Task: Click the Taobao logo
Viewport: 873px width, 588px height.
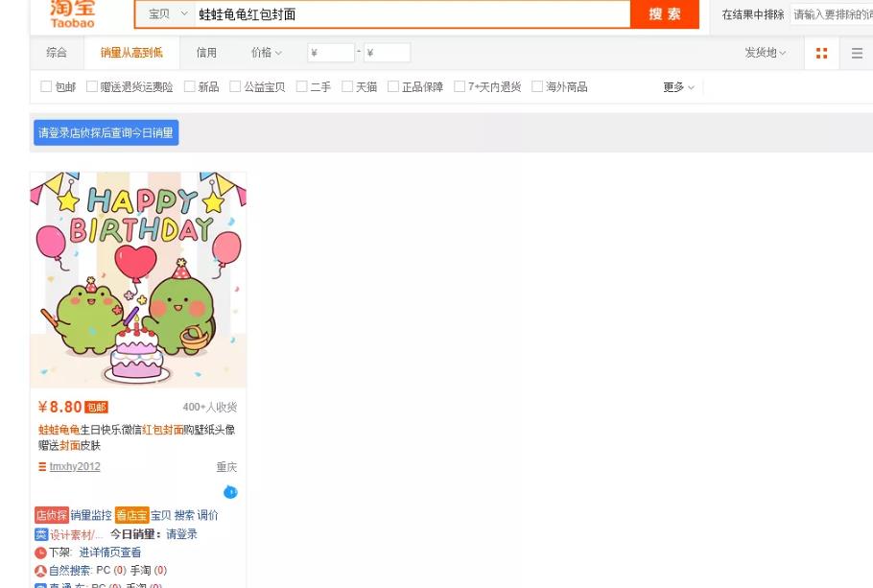Action: [72, 14]
